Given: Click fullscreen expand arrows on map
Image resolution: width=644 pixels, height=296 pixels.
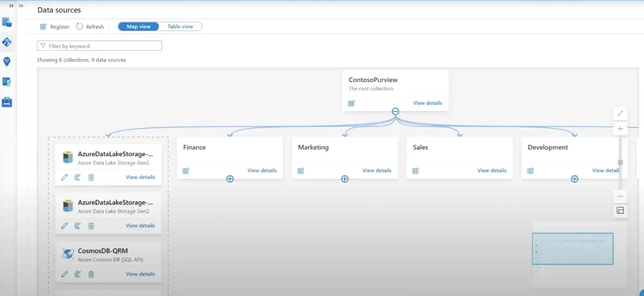Looking at the screenshot, I should tap(620, 114).
